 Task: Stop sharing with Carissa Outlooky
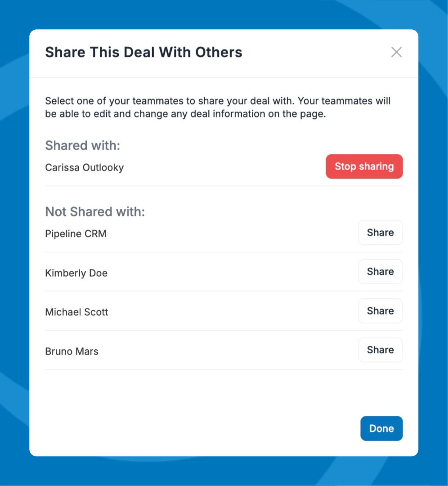click(364, 166)
